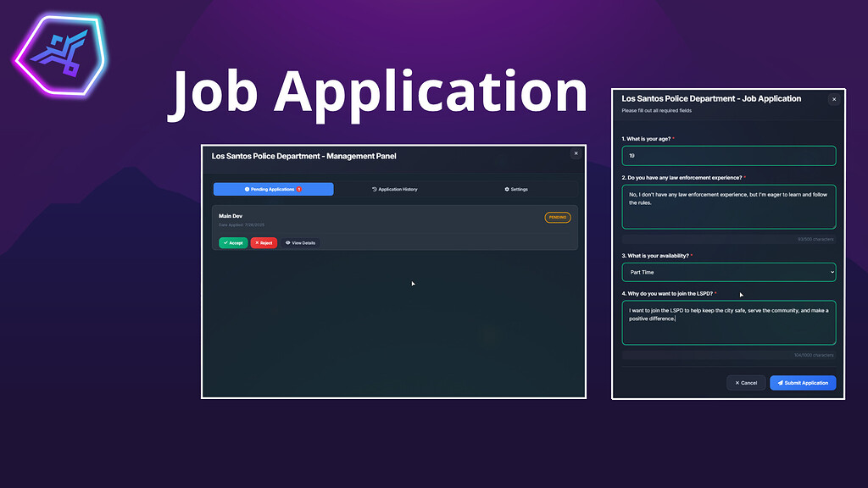Screen dimensions: 868x488
Task: Reject Main Dev's application
Action: point(264,243)
